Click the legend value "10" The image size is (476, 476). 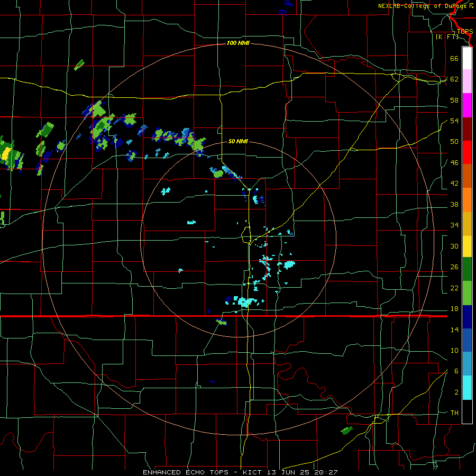pos(454,351)
